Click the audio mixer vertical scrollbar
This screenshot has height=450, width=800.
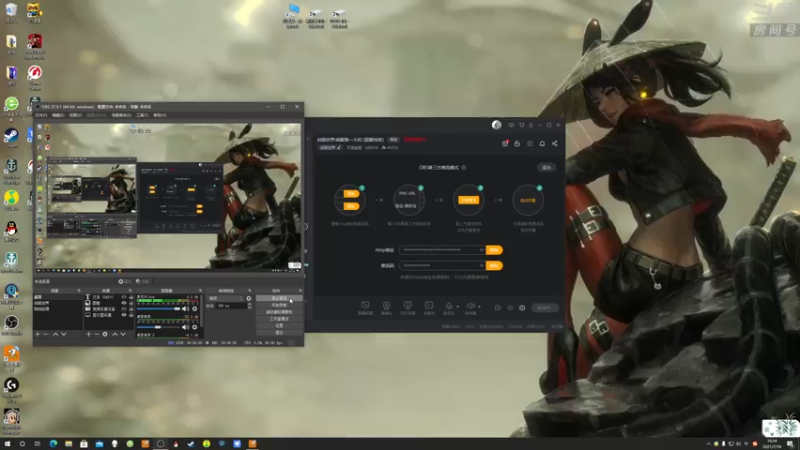(x=202, y=311)
